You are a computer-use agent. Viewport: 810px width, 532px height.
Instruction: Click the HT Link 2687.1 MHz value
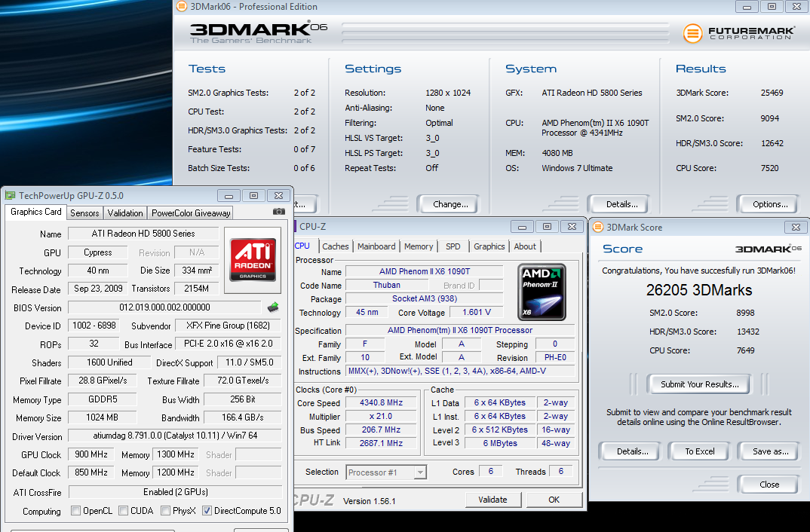pos(381,443)
